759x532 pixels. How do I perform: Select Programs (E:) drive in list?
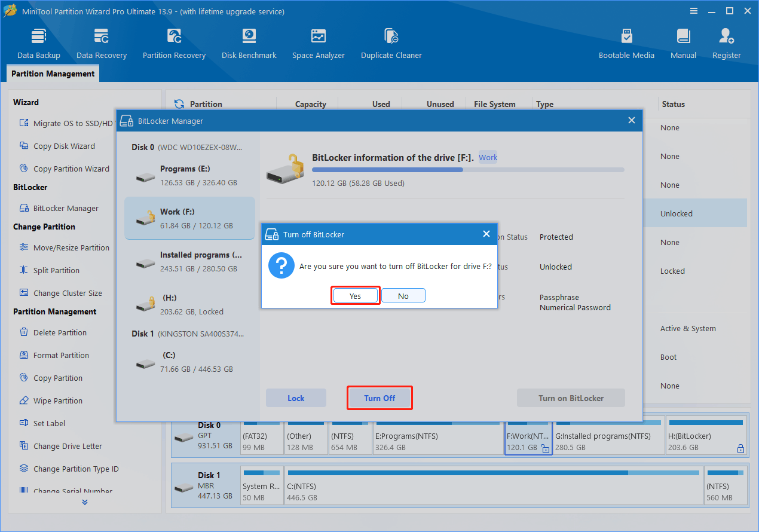(189, 176)
